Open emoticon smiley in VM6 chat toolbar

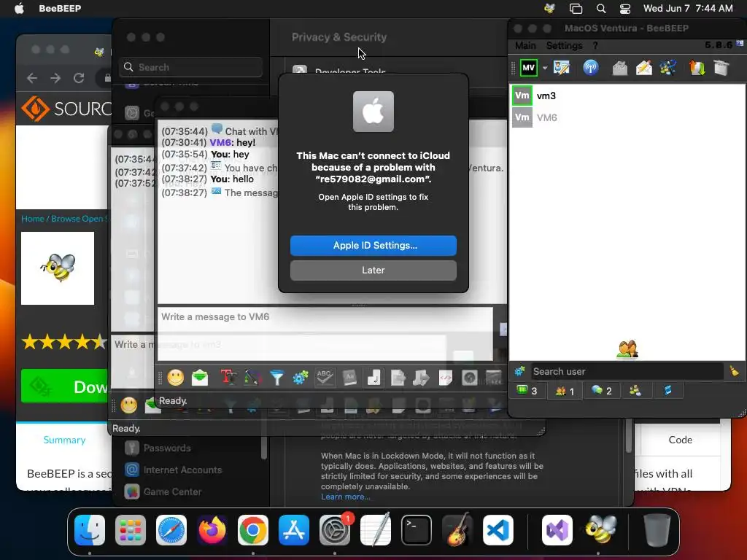175,378
